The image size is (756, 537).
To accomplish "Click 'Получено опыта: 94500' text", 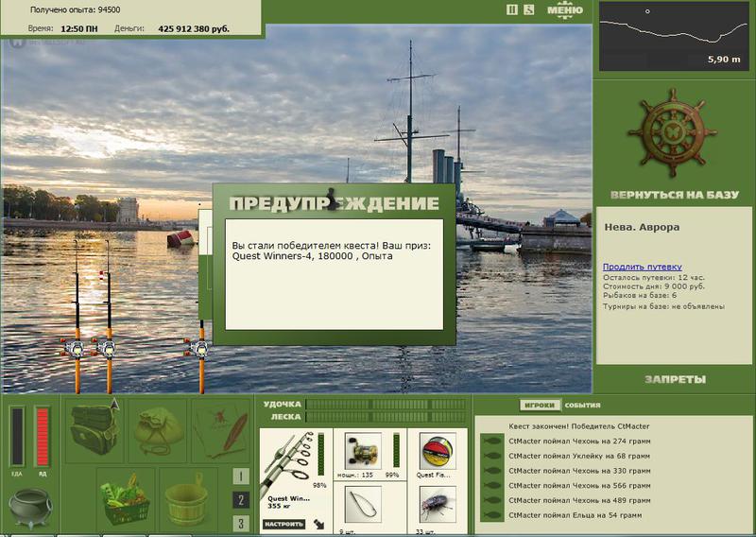I will click(76, 9).
